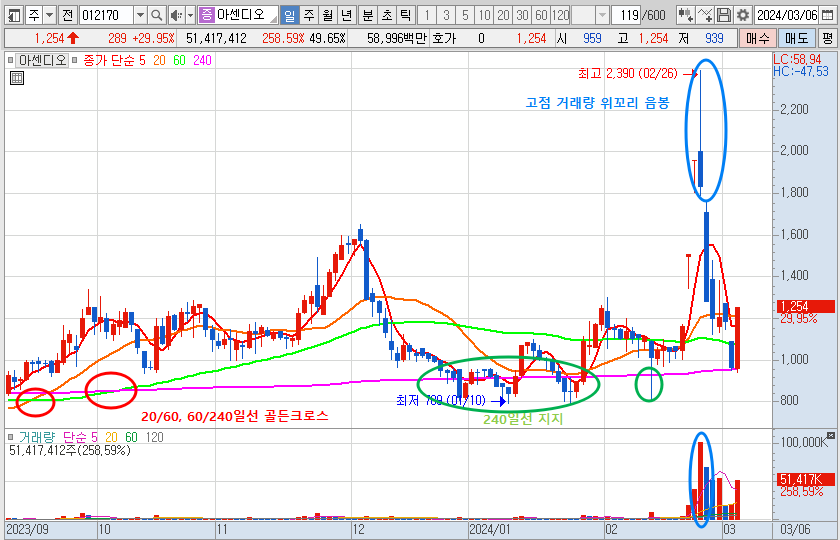
Task: Click the 호가 label in info bar
Action: (442, 39)
